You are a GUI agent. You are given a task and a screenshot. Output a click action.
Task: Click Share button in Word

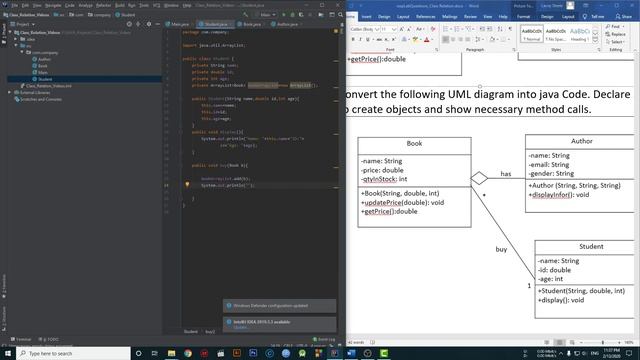pos(624,17)
